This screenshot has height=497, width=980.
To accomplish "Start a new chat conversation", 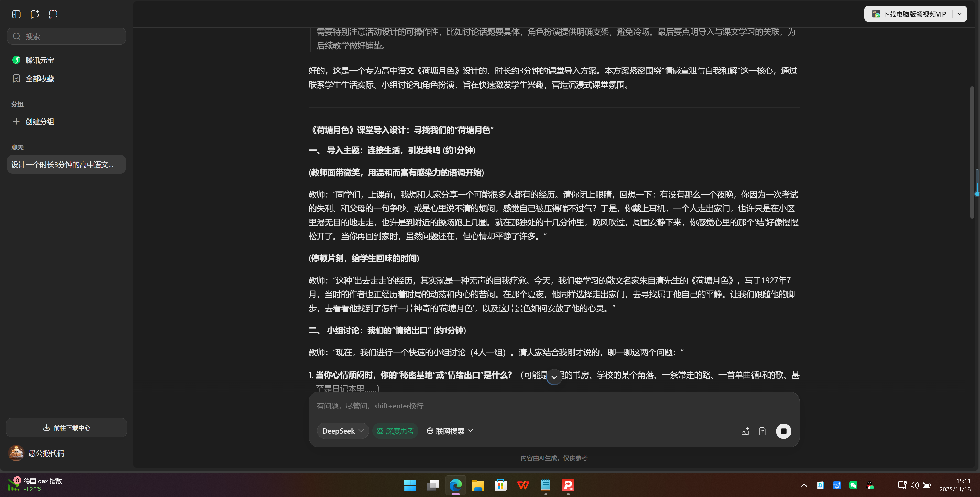I will (35, 14).
